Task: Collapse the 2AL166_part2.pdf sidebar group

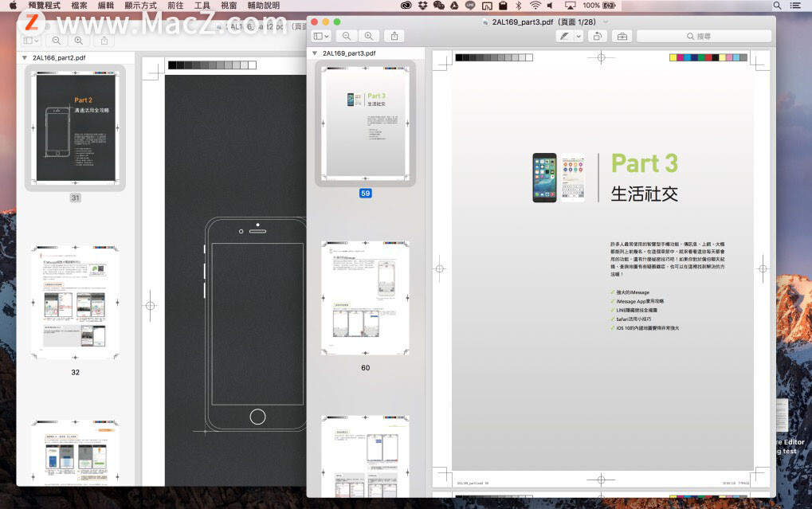Action: tap(25, 58)
